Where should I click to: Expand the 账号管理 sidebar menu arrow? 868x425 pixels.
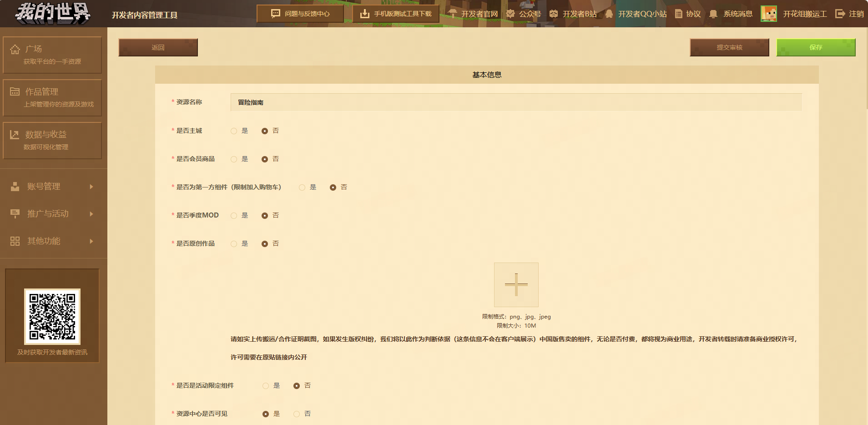pos(91,187)
